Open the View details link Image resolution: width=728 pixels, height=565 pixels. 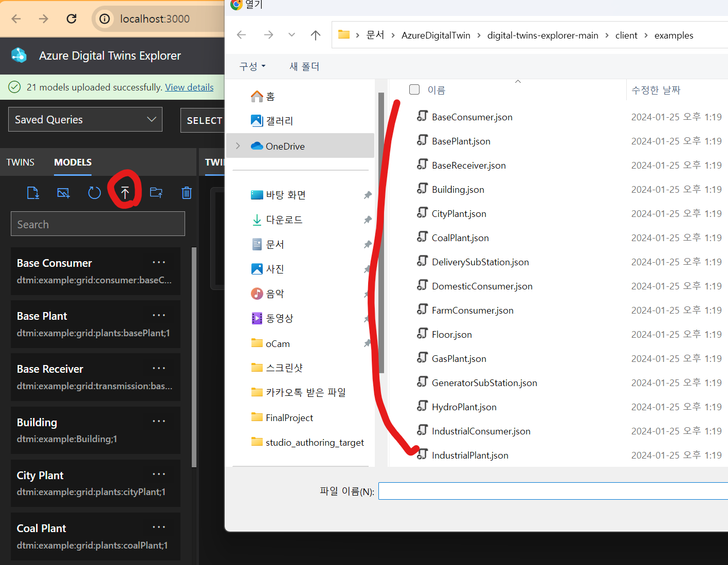[x=189, y=87]
